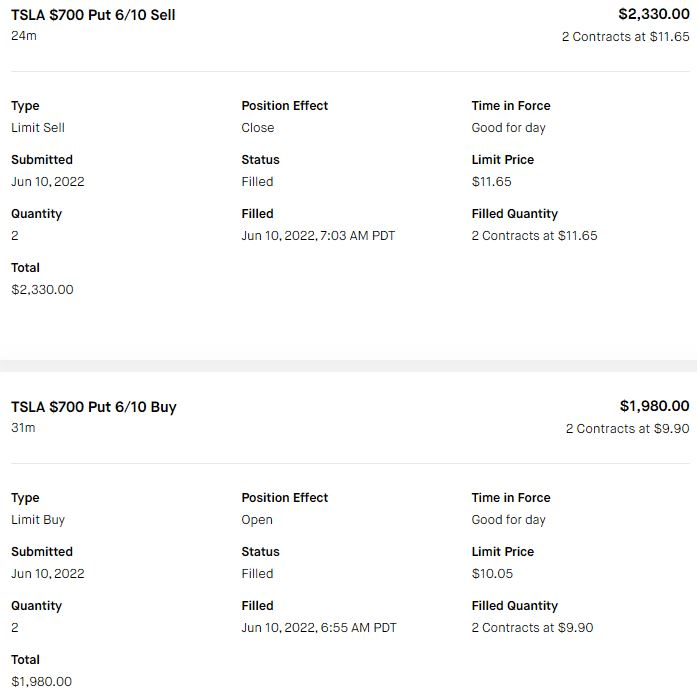Click the "31m" time-ago label
This screenshot has width=697, height=694.
coord(23,428)
